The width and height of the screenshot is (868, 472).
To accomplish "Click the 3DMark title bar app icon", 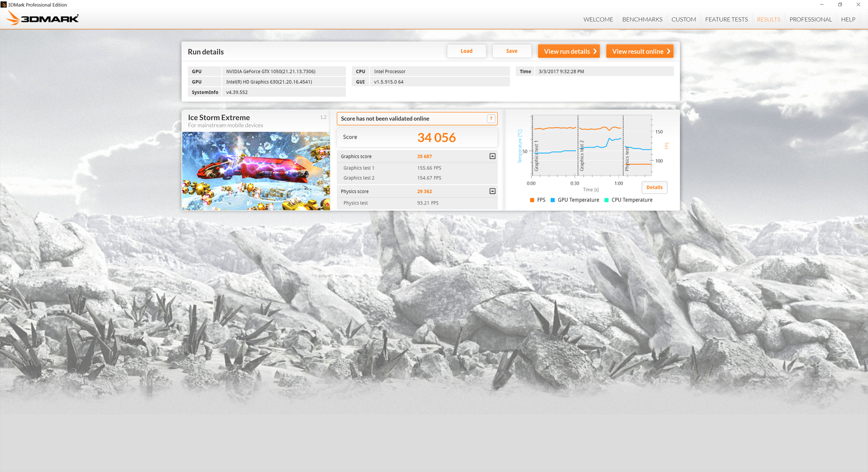I will click(x=4, y=5).
